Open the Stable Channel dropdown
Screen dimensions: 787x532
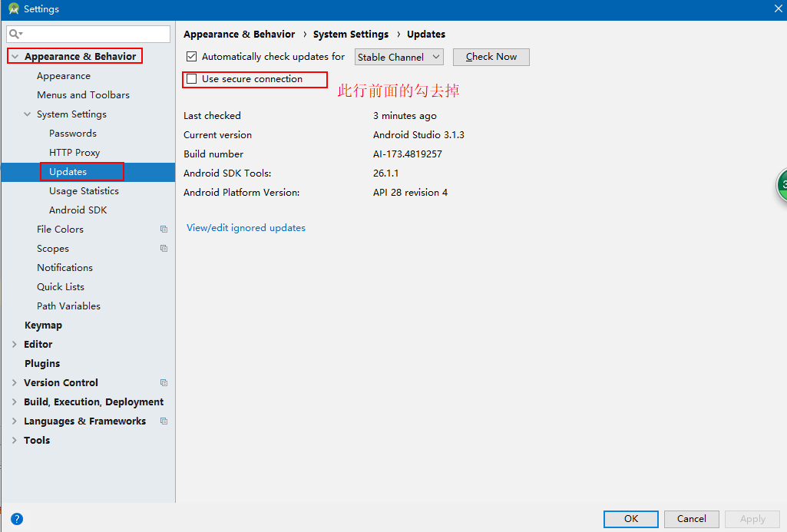[x=398, y=58]
